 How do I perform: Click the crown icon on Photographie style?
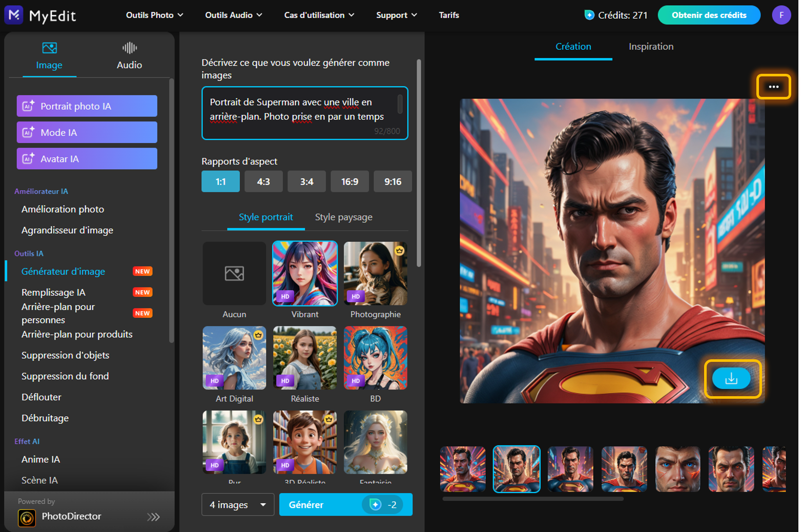(399, 251)
